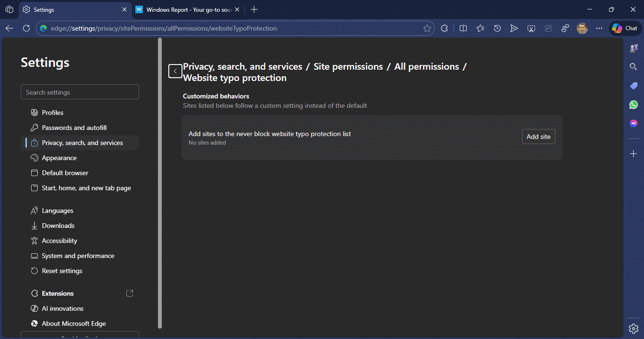This screenshot has height=339, width=644.
Task: Open browser History clock icon
Action: 497,28
